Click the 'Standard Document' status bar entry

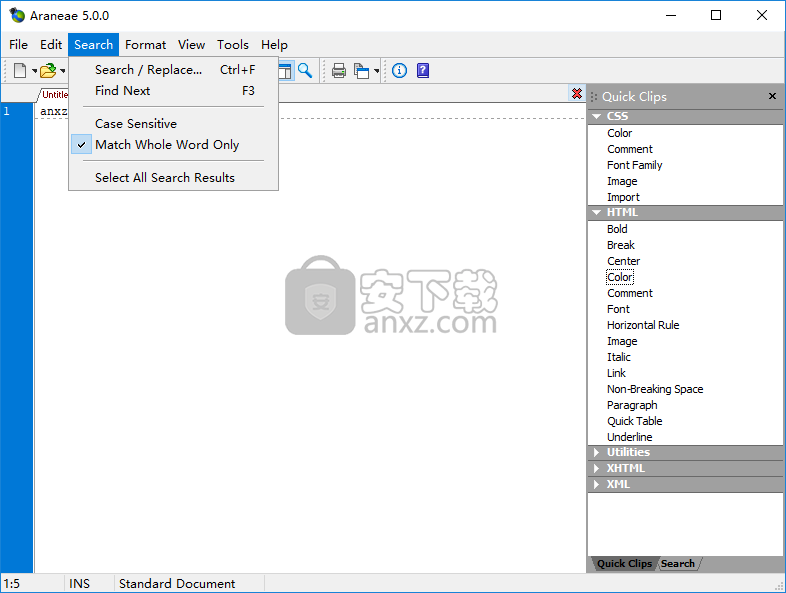[x=177, y=583]
